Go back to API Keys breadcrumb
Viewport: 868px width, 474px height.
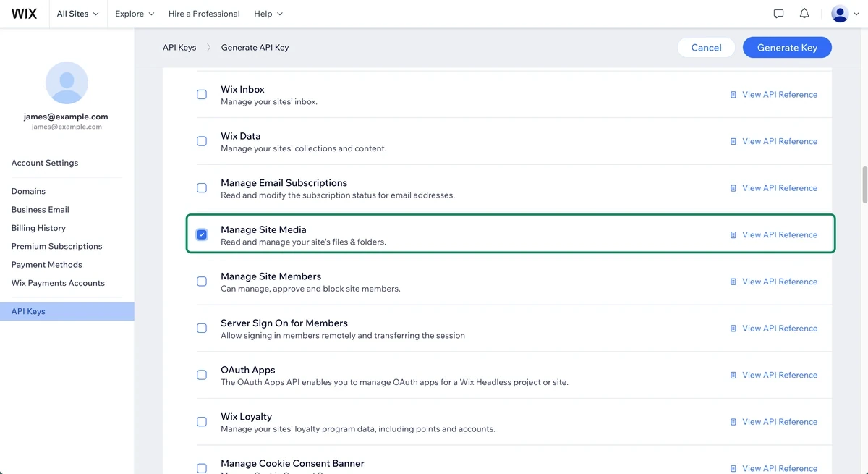pos(179,48)
